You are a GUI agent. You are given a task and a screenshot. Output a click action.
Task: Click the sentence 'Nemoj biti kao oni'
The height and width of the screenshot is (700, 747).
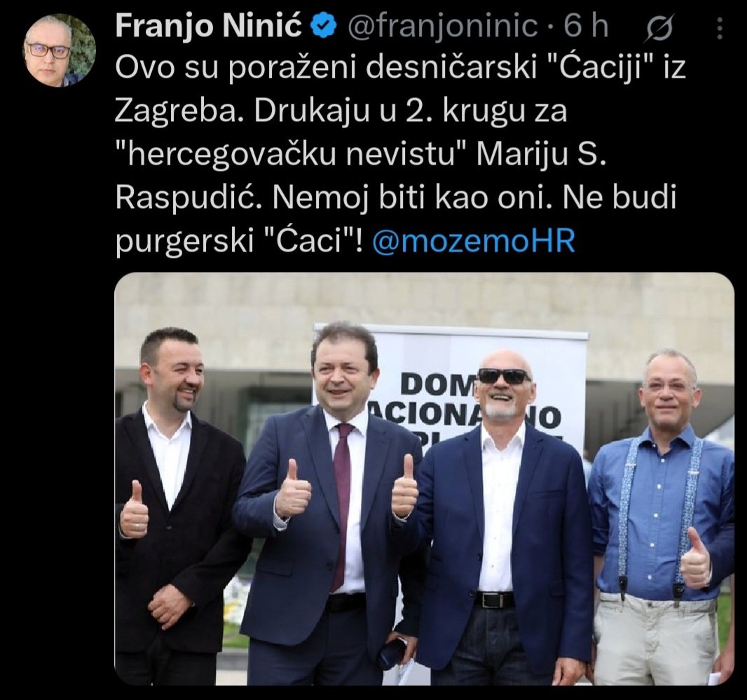click(x=409, y=198)
